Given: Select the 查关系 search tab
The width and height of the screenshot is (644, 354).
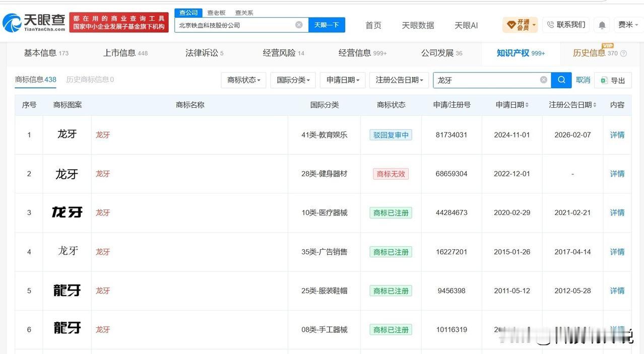Looking at the screenshot, I should (x=244, y=13).
